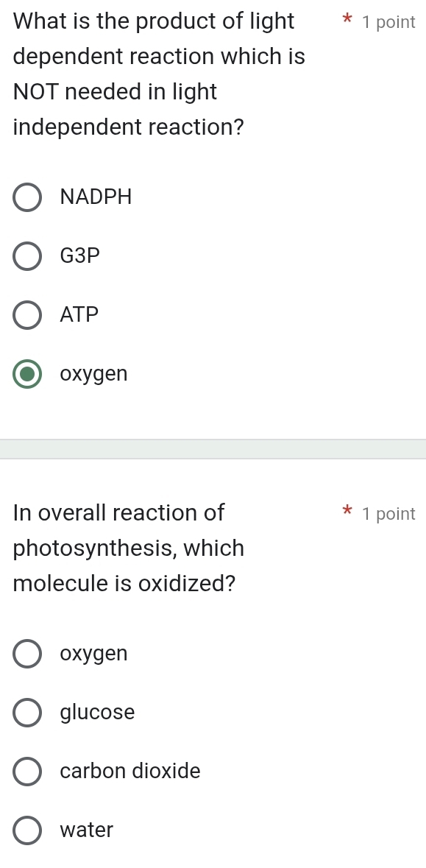Select the NADPH radio button

[27, 197]
